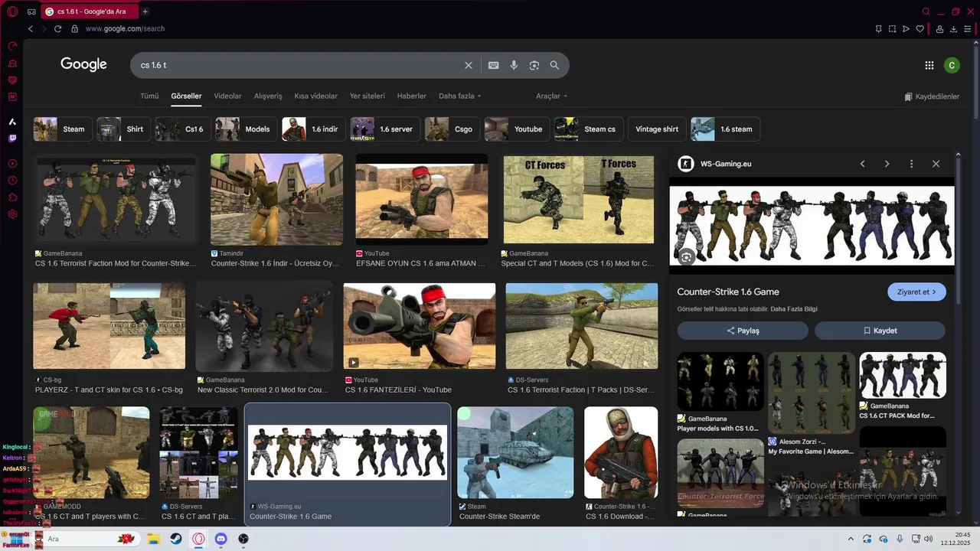Switch to the Tümü tab
The image size is (980, 551).
(149, 96)
